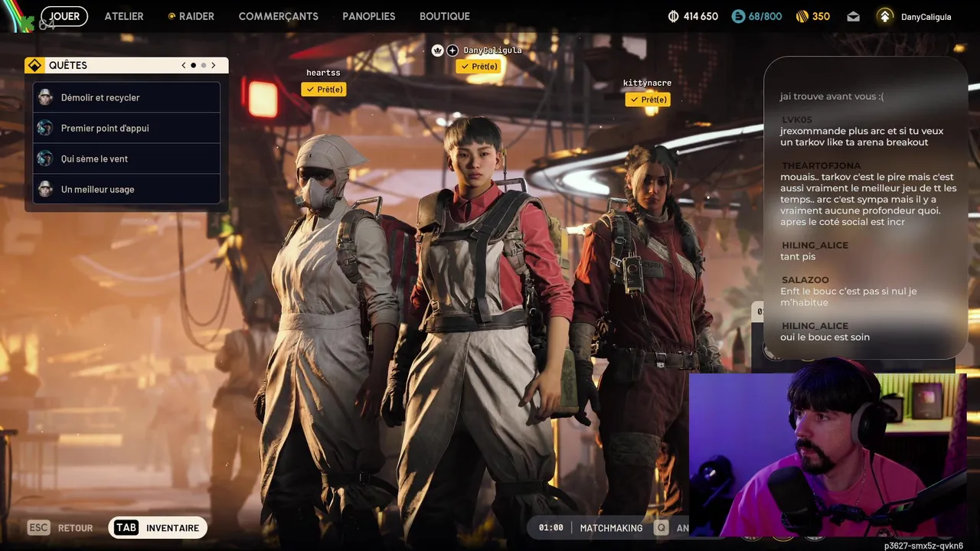The image size is (980, 551).
Task: Open the mail inbox envelope icon
Action: coord(853,16)
